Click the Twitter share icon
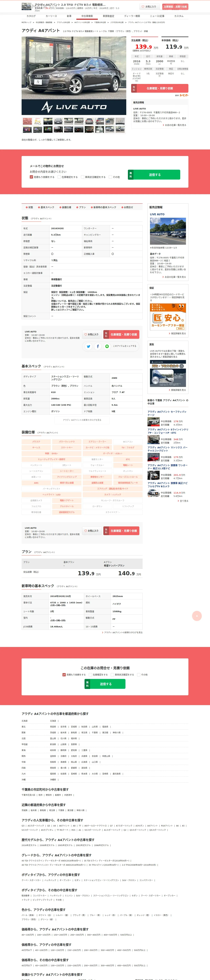The image size is (210, 980). click(x=88, y=346)
